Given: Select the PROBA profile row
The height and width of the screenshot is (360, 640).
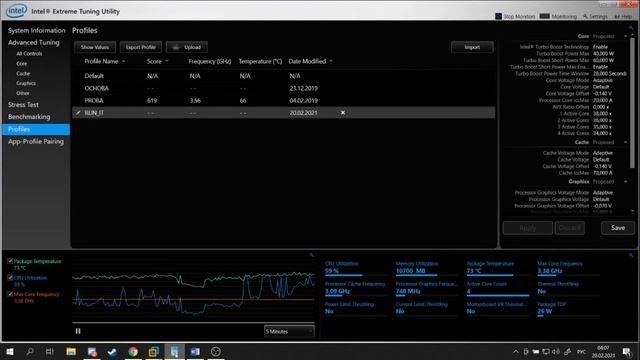Looking at the screenshot, I should (284, 100).
